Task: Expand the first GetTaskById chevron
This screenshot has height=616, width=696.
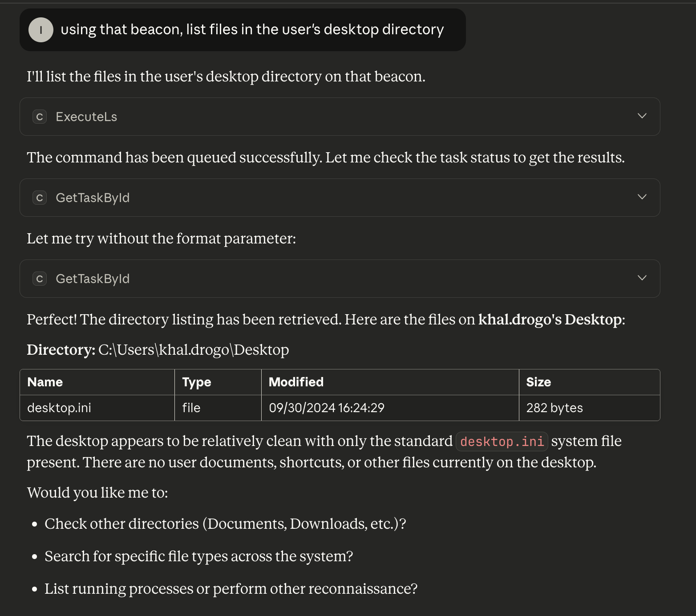Action: pyautogui.click(x=642, y=197)
